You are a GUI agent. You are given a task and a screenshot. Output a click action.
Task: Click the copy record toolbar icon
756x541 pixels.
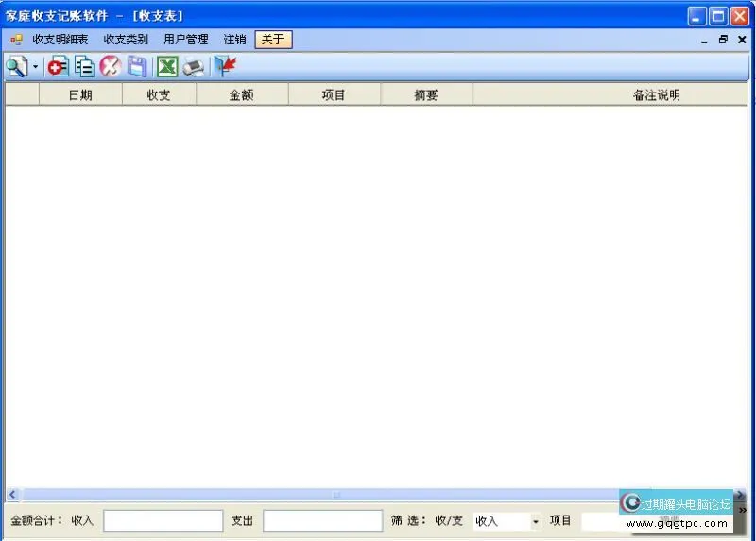click(x=85, y=66)
